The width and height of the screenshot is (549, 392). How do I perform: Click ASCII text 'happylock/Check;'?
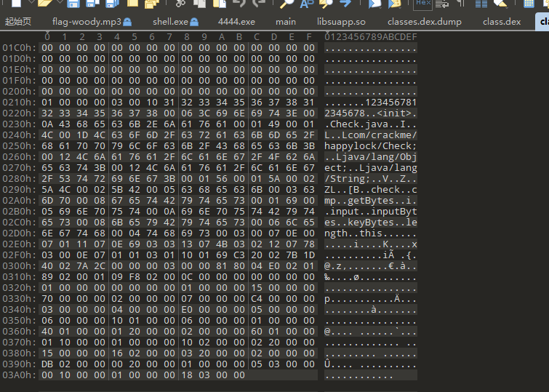(x=370, y=146)
